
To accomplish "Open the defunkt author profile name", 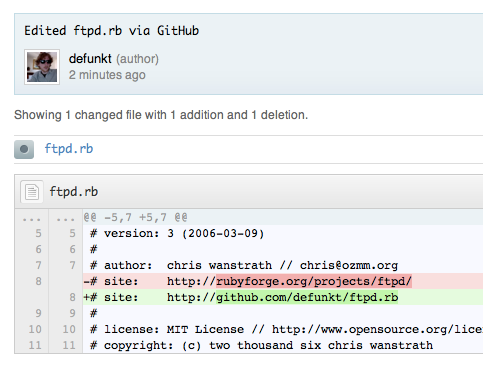I will coord(90,59).
